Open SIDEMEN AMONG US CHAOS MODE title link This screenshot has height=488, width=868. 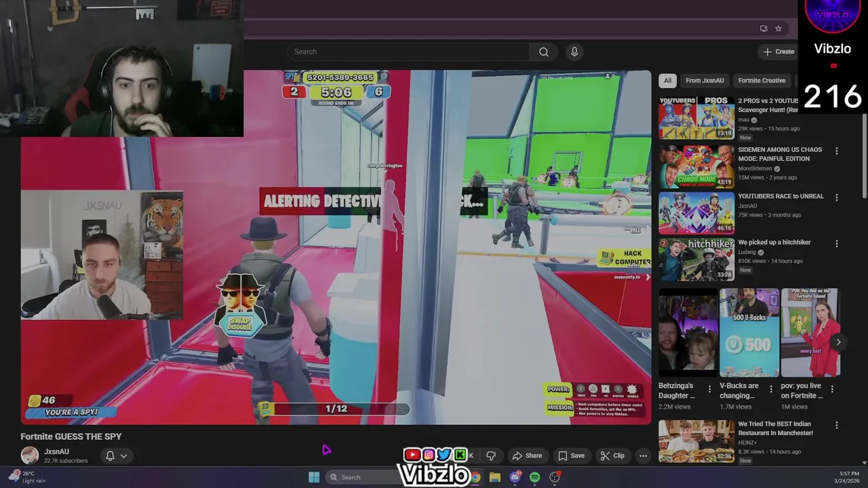point(780,154)
